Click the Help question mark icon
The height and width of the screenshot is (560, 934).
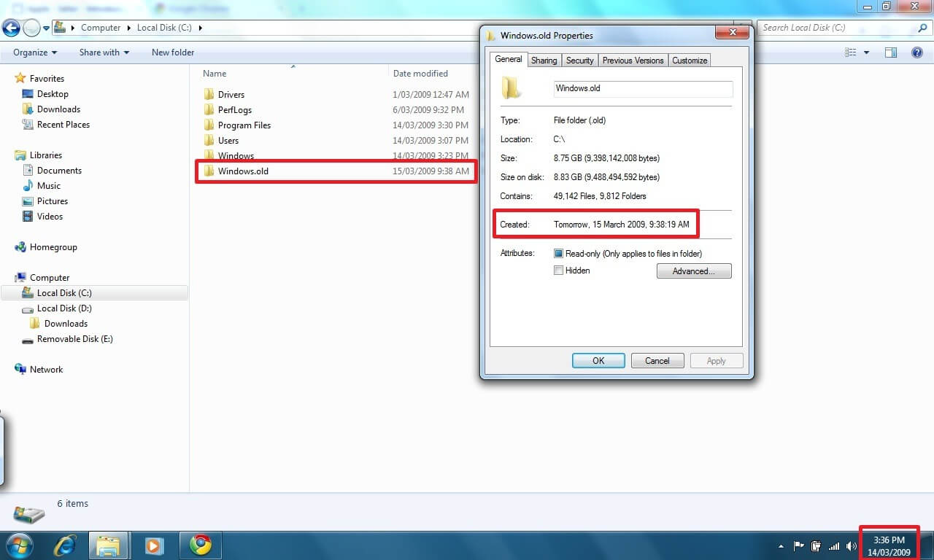pyautogui.click(x=917, y=52)
